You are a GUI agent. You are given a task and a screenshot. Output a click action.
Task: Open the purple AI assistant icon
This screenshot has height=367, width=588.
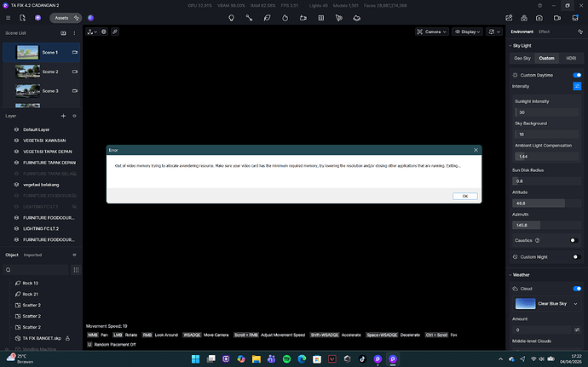(37, 18)
